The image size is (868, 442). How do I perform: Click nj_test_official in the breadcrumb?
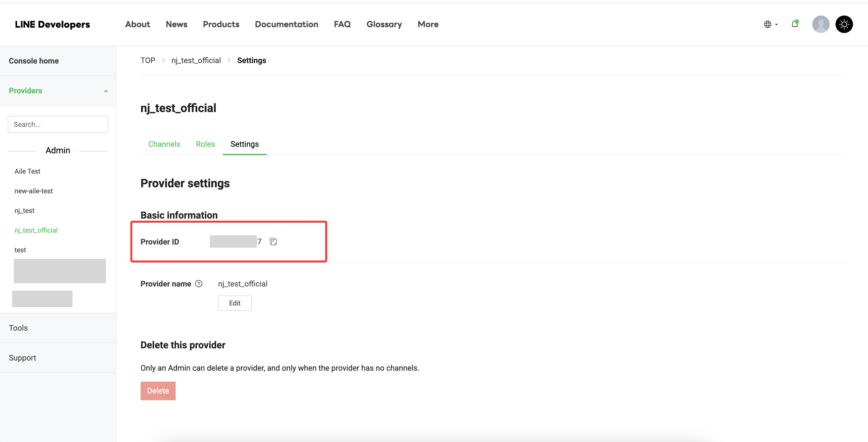pos(196,60)
